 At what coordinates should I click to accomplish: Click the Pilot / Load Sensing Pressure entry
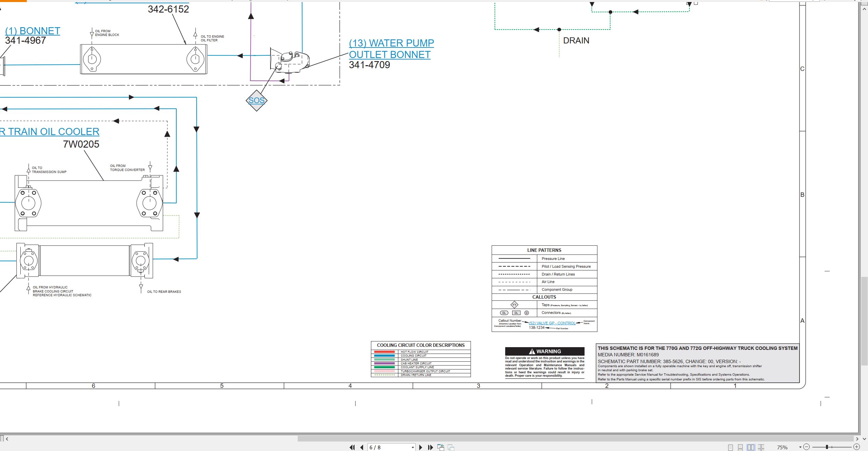point(566,266)
